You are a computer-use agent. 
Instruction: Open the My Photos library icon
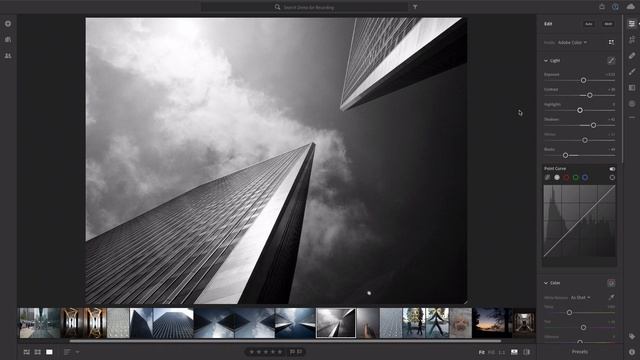point(8,40)
